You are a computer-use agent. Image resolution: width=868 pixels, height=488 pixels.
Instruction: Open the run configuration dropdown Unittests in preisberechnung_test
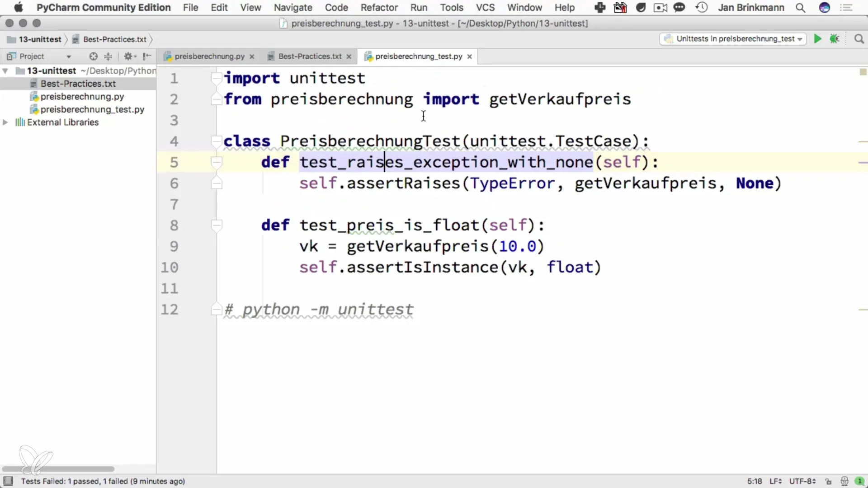click(733, 39)
